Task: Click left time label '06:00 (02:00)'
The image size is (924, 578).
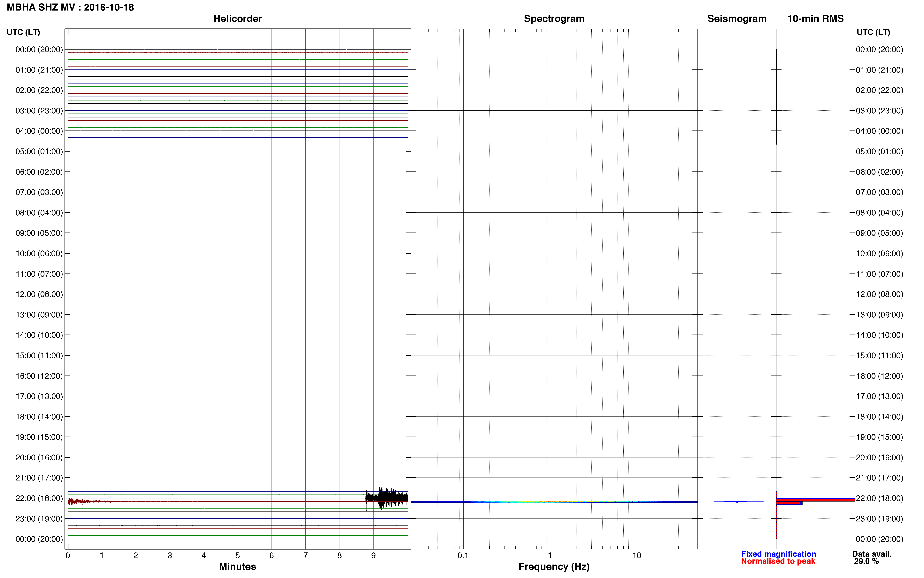Action: tap(39, 172)
